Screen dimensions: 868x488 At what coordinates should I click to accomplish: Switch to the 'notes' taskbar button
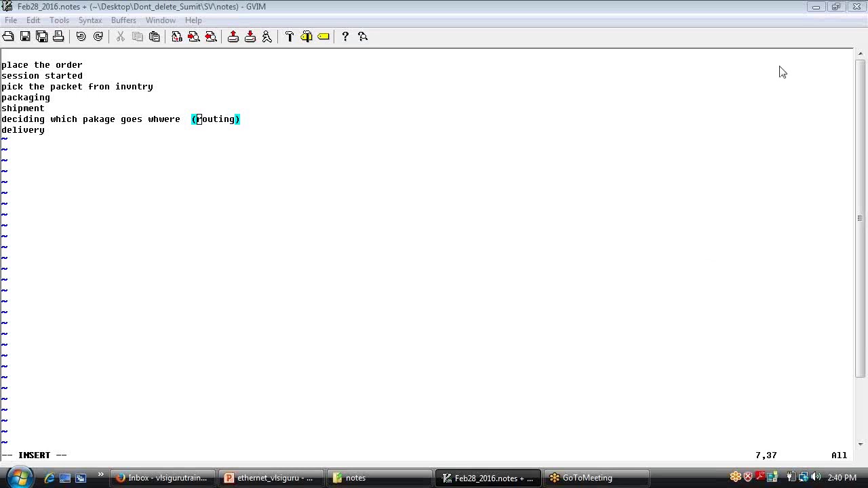point(379,478)
